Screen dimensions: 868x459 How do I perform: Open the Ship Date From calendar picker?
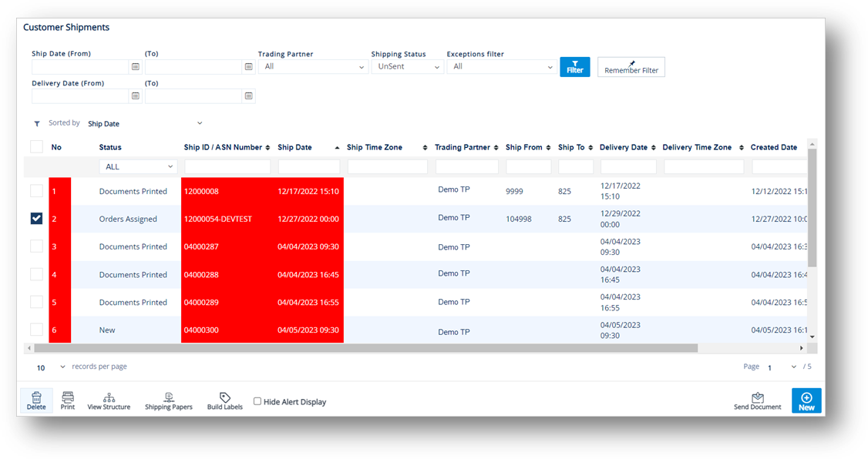coord(135,67)
